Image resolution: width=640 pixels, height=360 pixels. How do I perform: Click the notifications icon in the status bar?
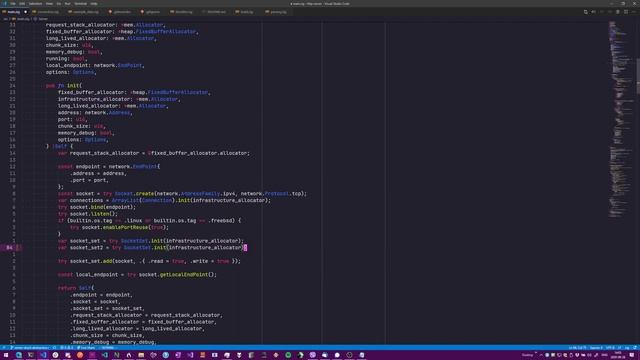635,348
